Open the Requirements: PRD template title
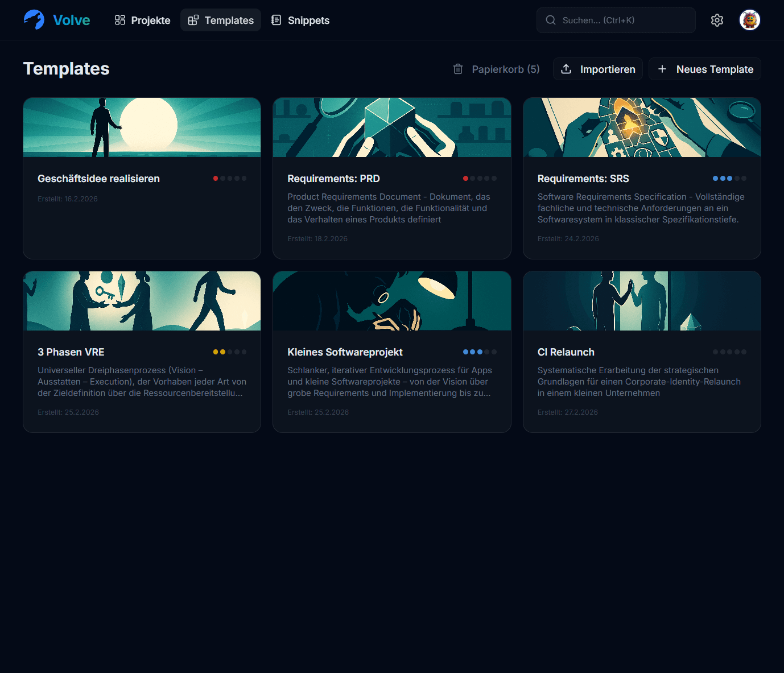Image resolution: width=784 pixels, height=673 pixels. pyautogui.click(x=333, y=179)
